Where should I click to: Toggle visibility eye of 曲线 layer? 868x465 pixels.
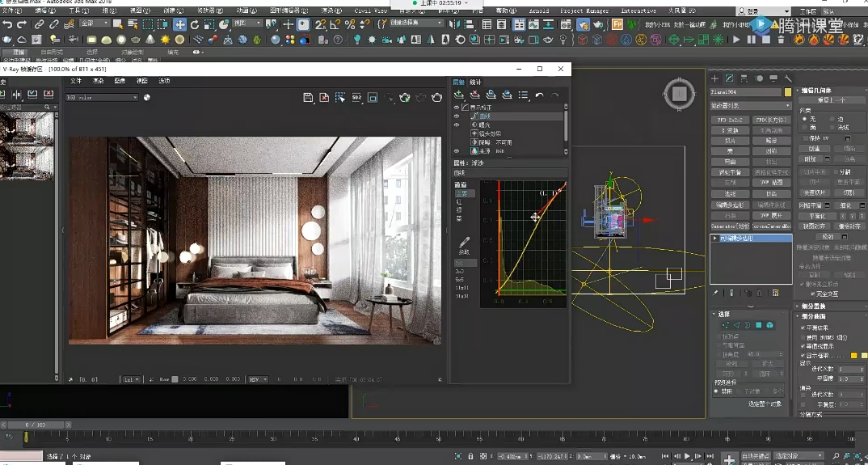pyautogui.click(x=457, y=116)
